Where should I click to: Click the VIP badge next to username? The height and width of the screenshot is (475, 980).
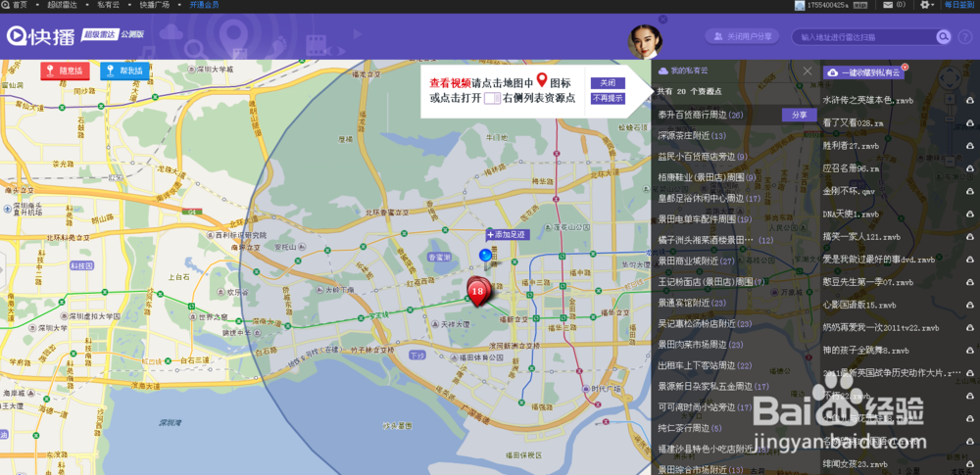[x=861, y=5]
